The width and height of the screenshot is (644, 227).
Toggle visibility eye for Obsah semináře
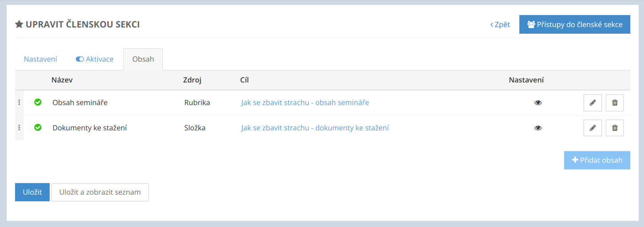538,103
